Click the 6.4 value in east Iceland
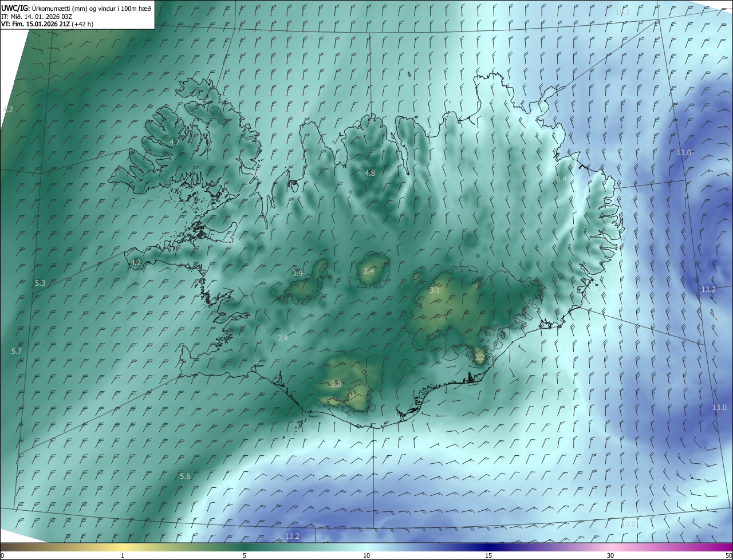Screen dimensions: 733x560 click(561, 179)
